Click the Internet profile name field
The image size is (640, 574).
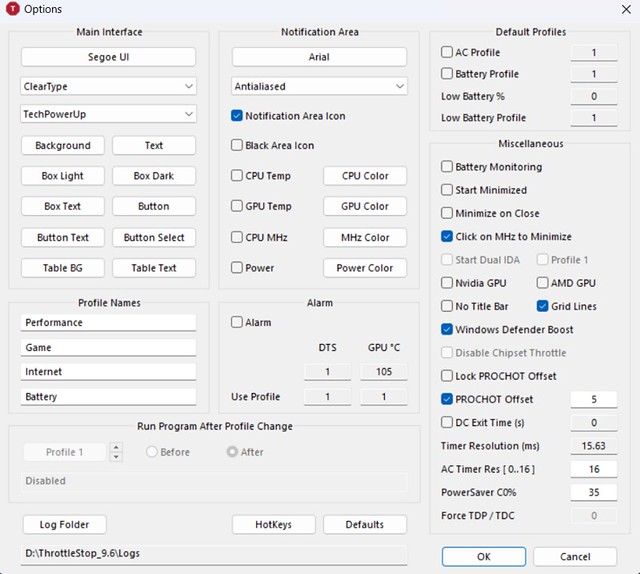(108, 372)
